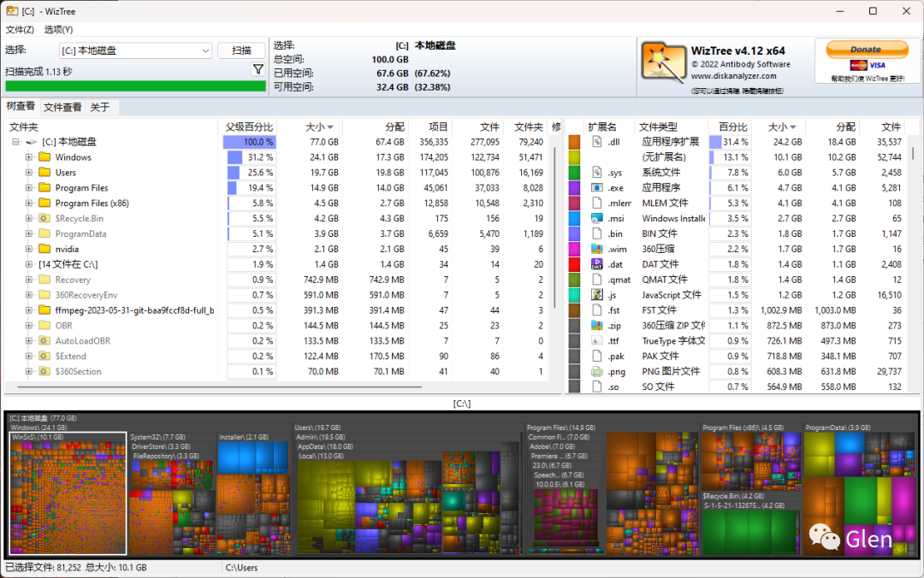Viewport: 924px width, 578px height.
Task: Click the .sys file type icon
Action: 597,172
